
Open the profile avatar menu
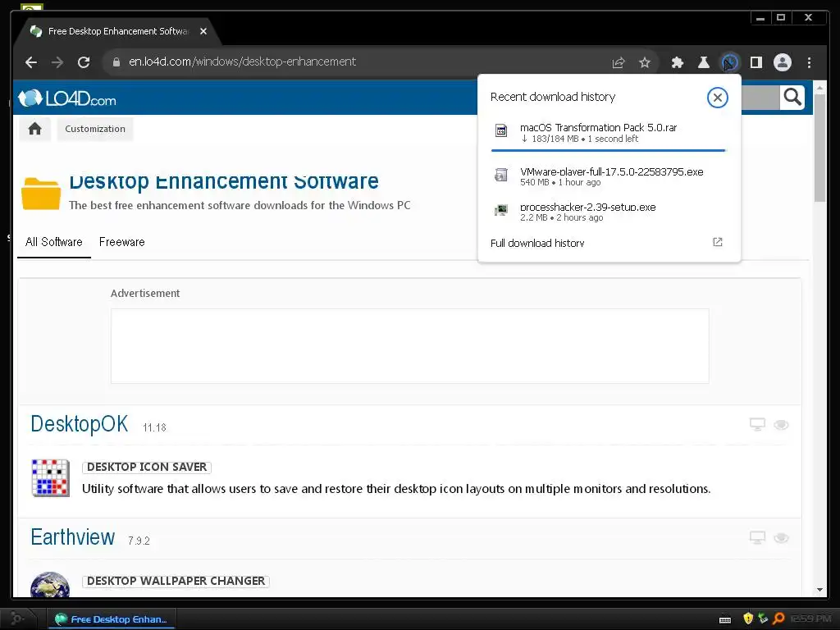coord(782,62)
